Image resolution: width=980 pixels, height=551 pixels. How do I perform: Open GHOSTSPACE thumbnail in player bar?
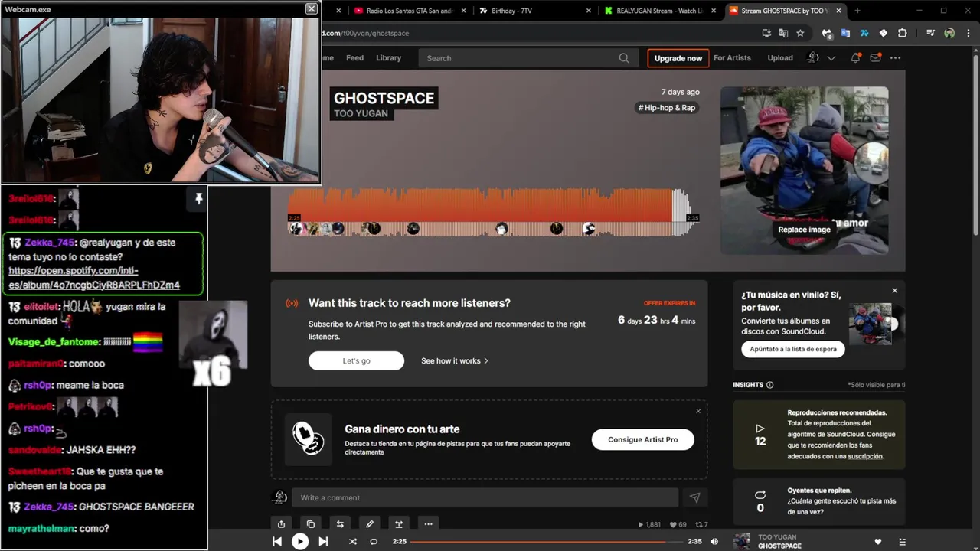[742, 542]
